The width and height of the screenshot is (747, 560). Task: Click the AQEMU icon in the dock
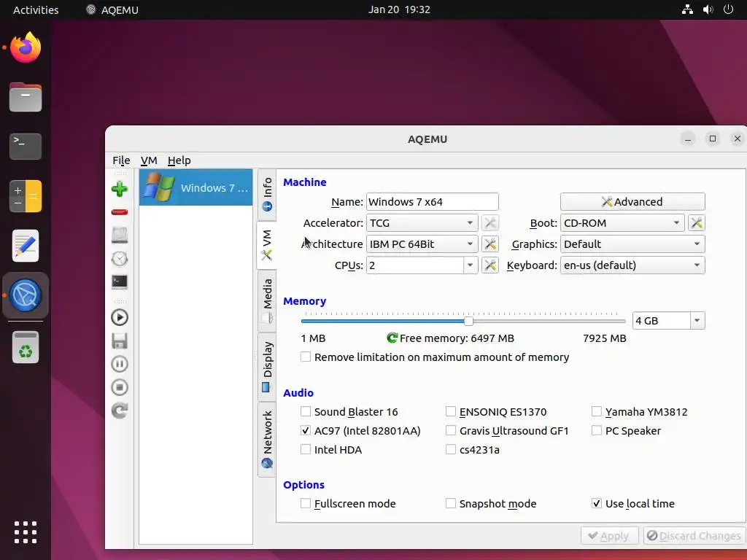(26, 295)
